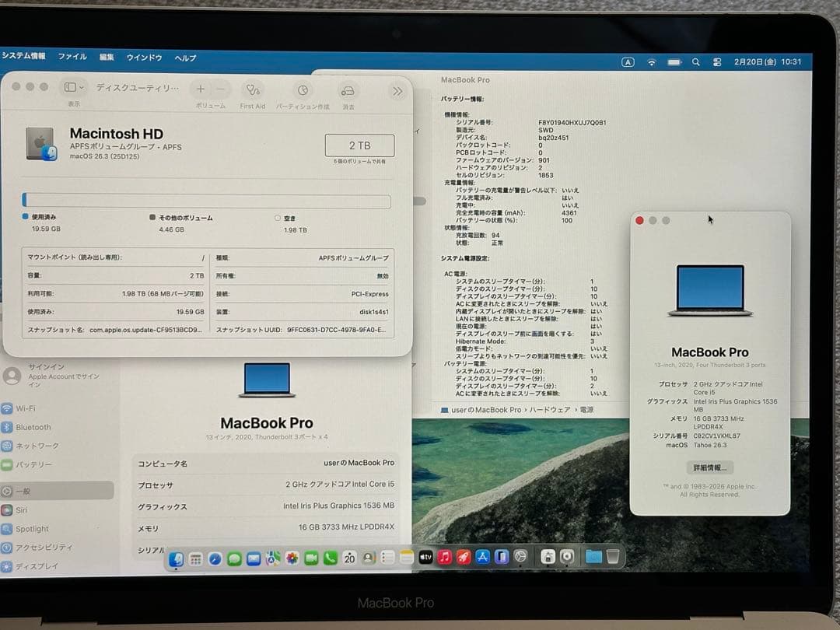Open アクセシビリティ settings from sidebar
This screenshot has height=630, width=840.
tap(43, 548)
